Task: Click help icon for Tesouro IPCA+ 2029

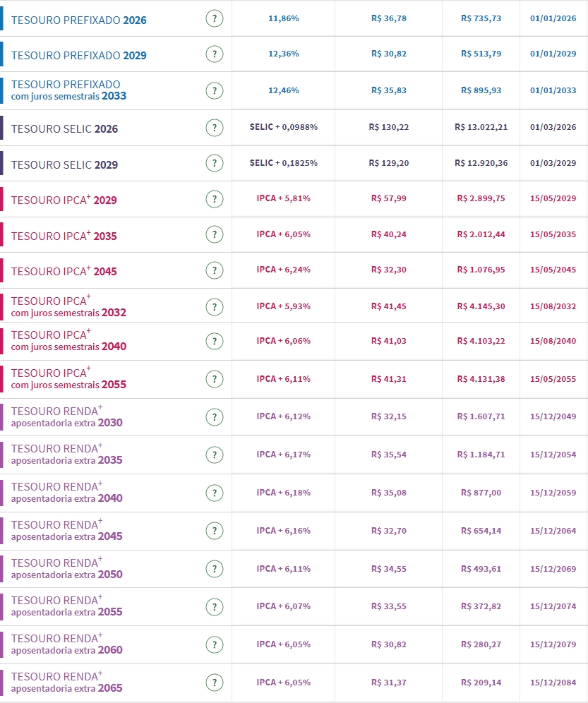Action: point(215,199)
